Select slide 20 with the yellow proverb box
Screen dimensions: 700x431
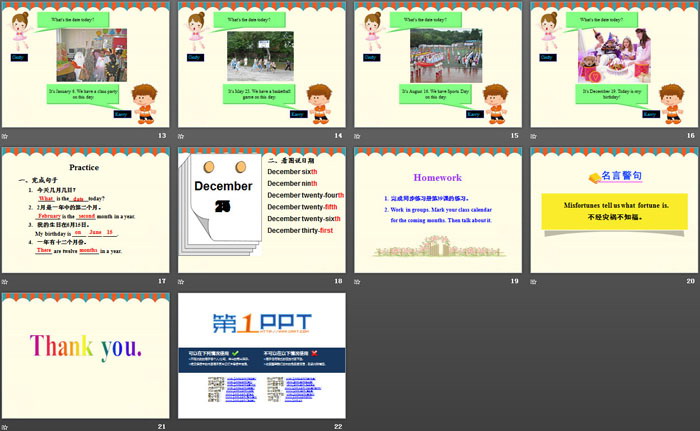tap(613, 211)
